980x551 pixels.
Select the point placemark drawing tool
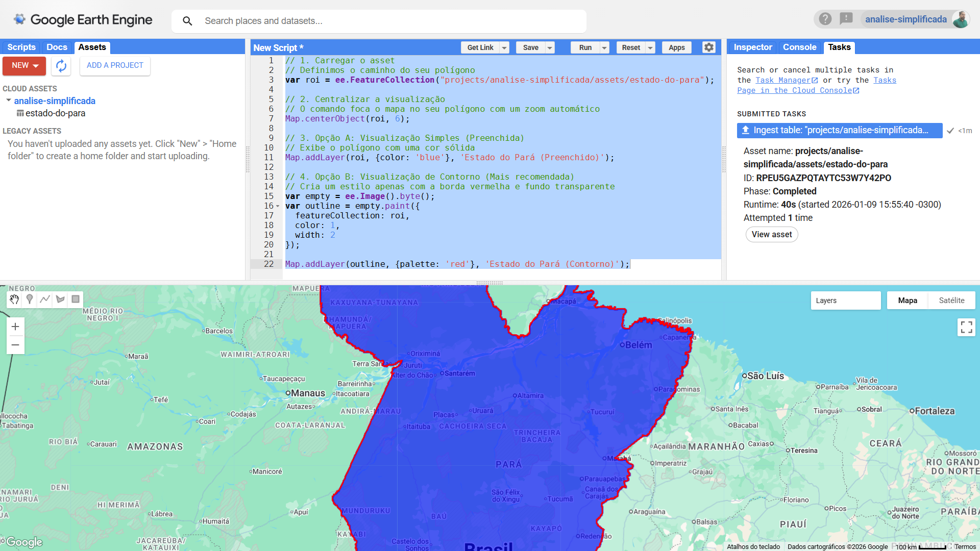(x=30, y=299)
